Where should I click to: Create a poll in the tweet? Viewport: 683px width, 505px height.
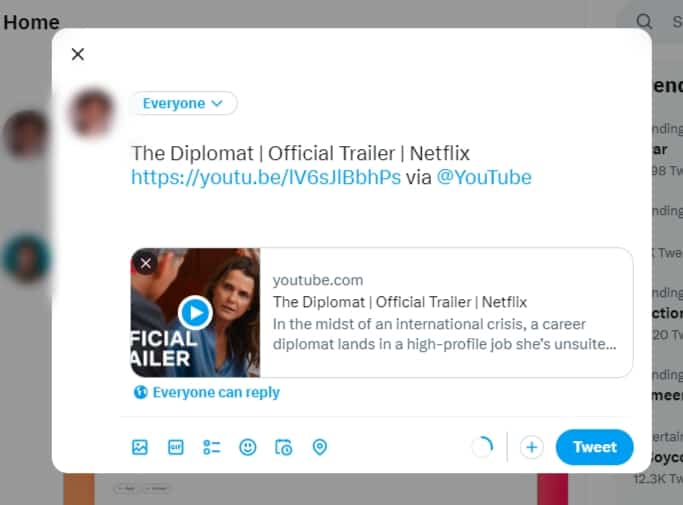click(212, 447)
